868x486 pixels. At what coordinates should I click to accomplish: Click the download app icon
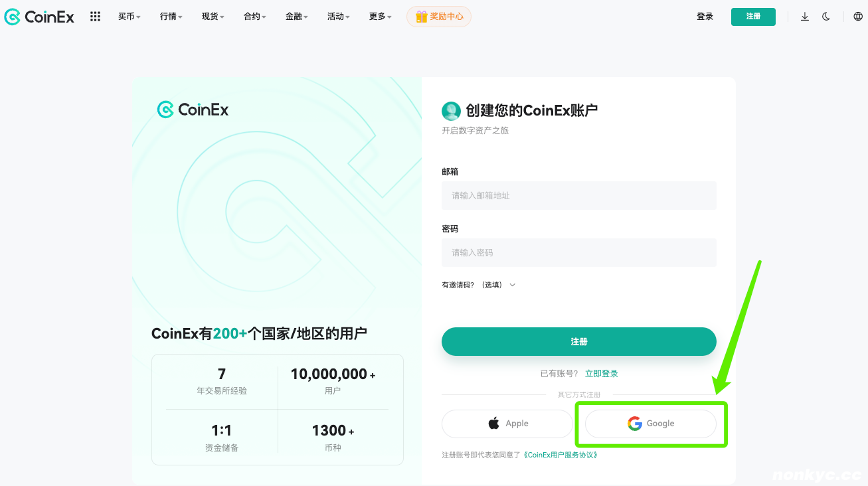tap(805, 17)
